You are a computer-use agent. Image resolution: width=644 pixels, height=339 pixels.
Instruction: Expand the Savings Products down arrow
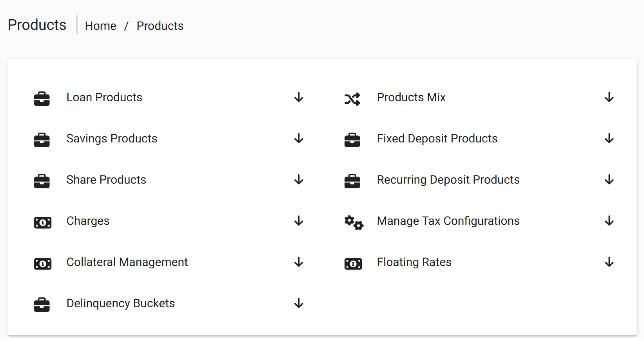tap(299, 139)
